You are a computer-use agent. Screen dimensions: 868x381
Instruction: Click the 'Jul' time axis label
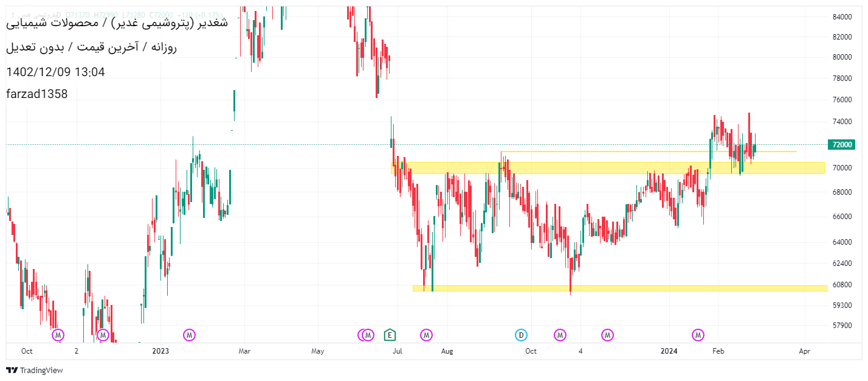(x=398, y=351)
